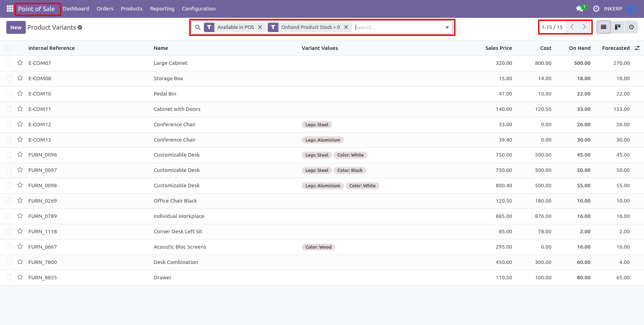The height and width of the screenshot is (325, 644).
Task: Click the Product Variants gear settings icon
Action: pyautogui.click(x=80, y=27)
